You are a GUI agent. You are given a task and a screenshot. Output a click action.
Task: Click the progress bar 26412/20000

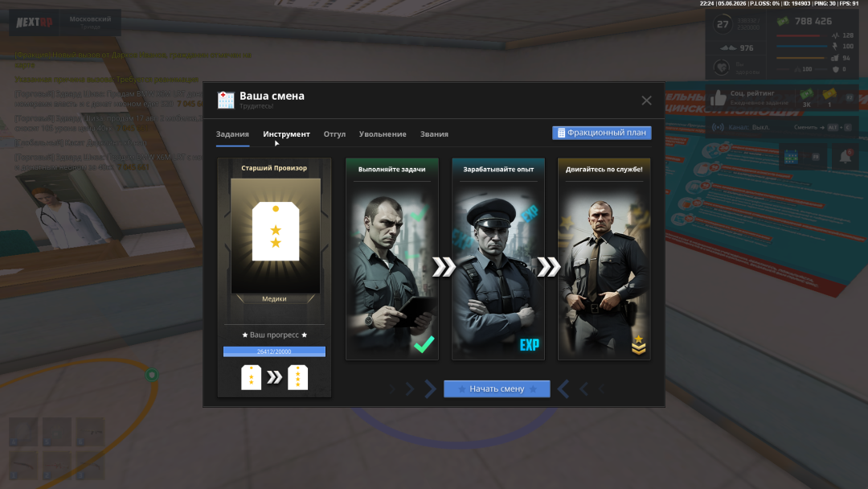point(274,351)
